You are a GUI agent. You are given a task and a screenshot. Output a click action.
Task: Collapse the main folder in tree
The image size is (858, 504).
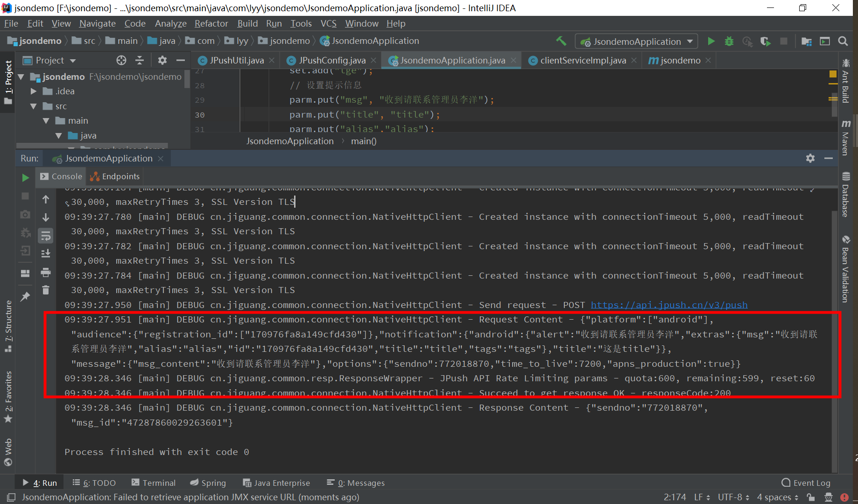click(x=46, y=121)
